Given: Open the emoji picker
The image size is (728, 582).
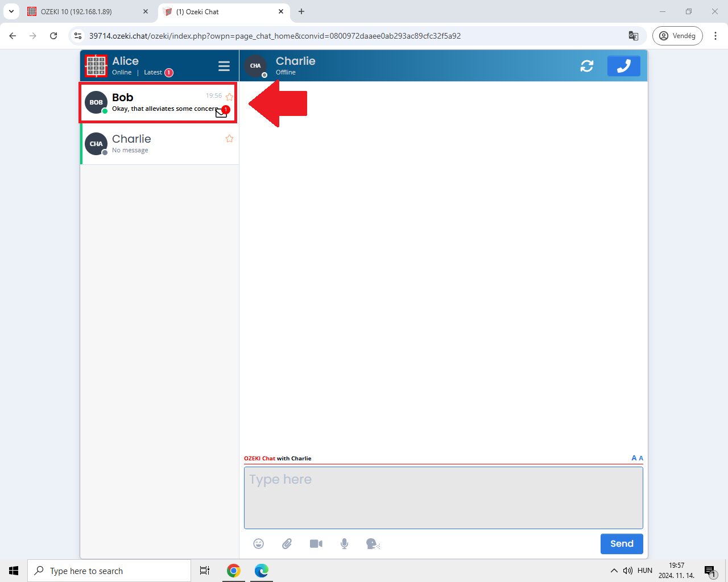Looking at the screenshot, I should 259,544.
